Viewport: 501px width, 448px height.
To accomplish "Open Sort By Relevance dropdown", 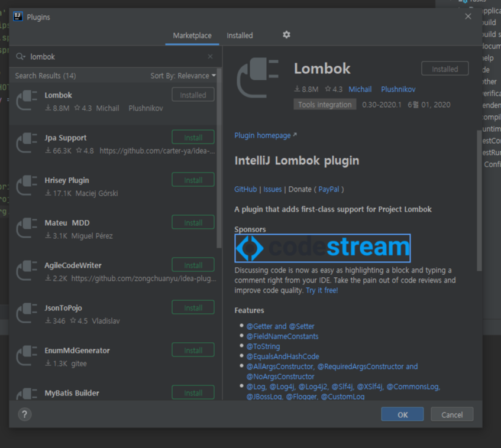I will point(183,76).
